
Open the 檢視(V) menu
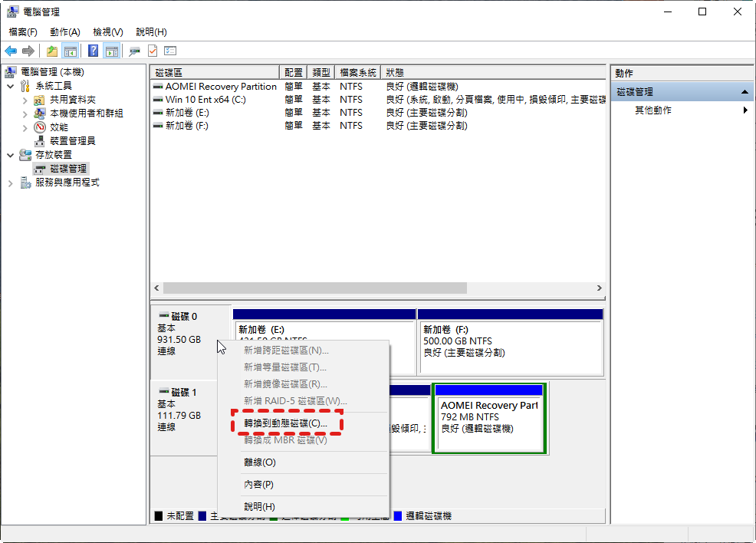(108, 31)
